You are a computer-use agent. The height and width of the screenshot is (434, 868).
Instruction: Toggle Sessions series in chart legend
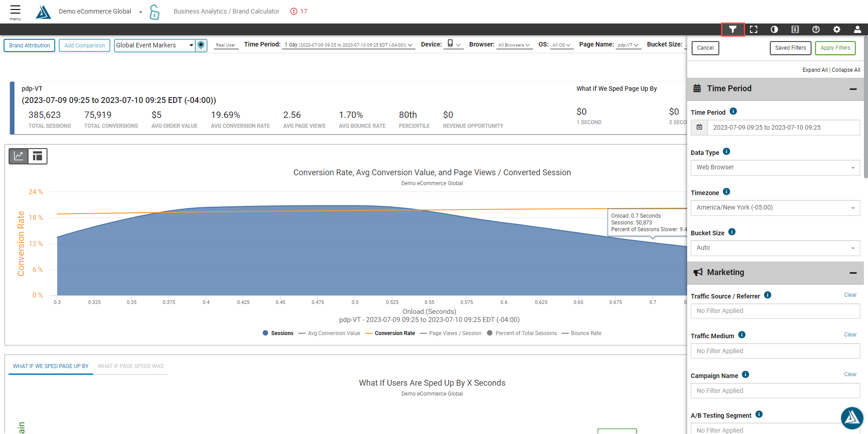[x=278, y=333]
